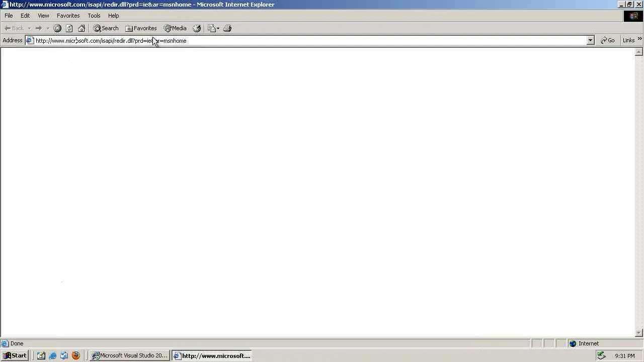
Task: Switch to Microsoft Visual Studio taskbar button
Action: [x=130, y=355]
